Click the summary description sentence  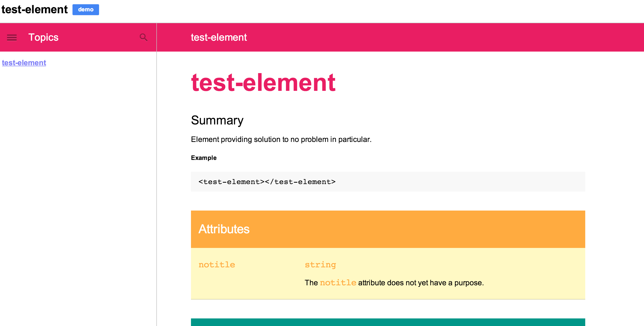click(x=281, y=139)
